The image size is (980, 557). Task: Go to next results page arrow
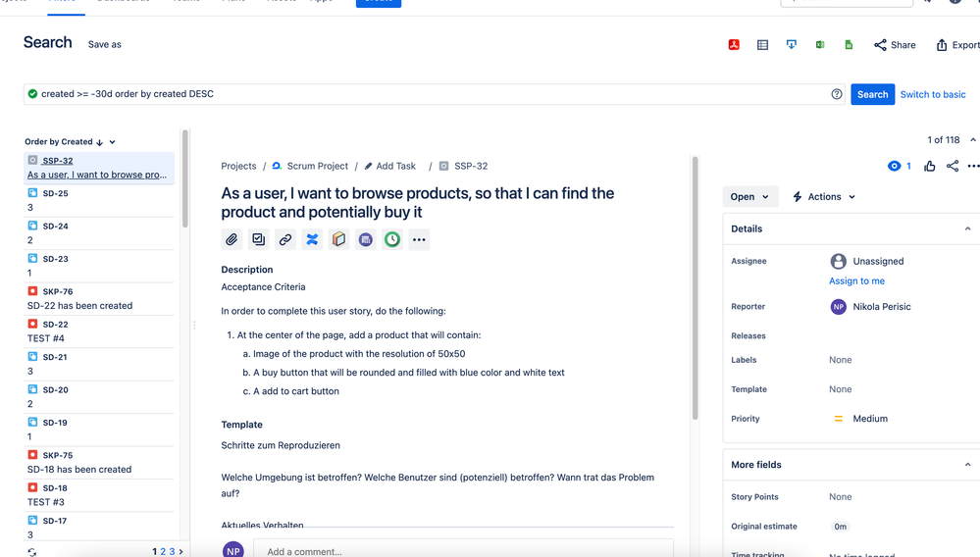point(181,551)
